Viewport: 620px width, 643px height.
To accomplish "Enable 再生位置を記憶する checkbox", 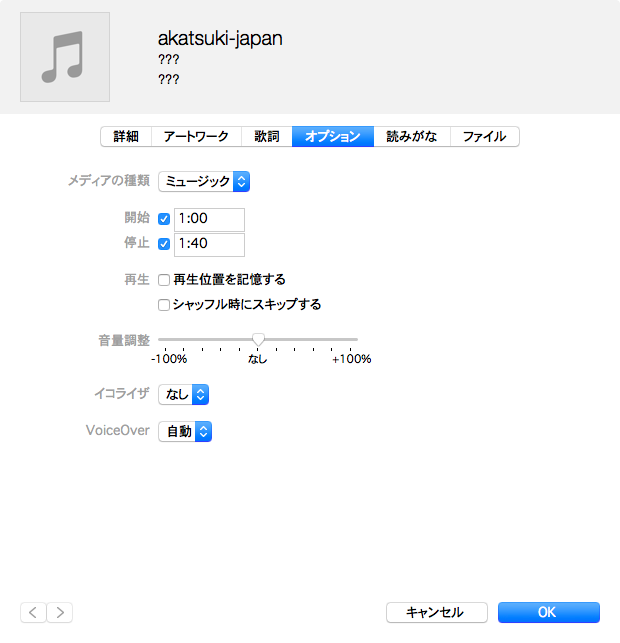I will (164, 280).
